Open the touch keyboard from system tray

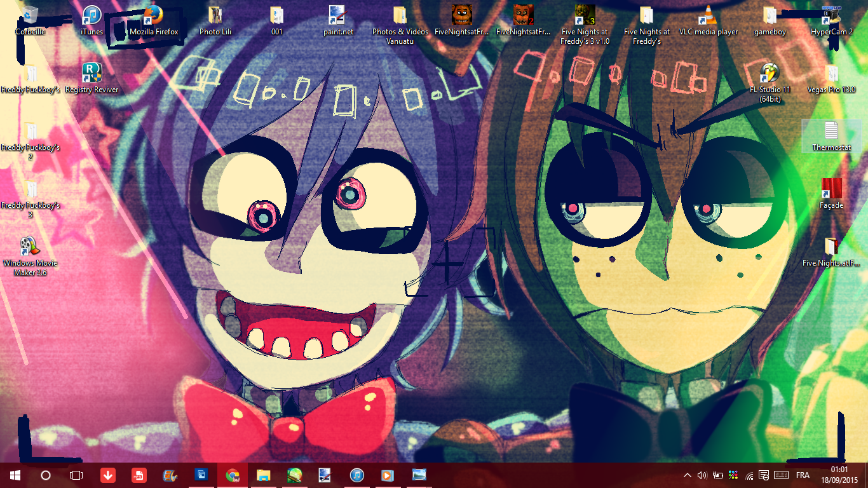[x=782, y=475]
